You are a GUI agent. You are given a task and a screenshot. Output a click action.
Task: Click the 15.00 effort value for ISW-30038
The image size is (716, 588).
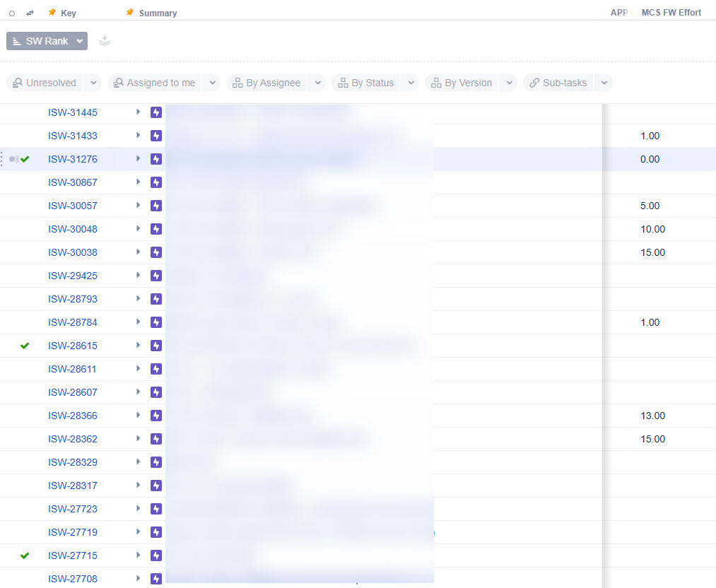(652, 252)
